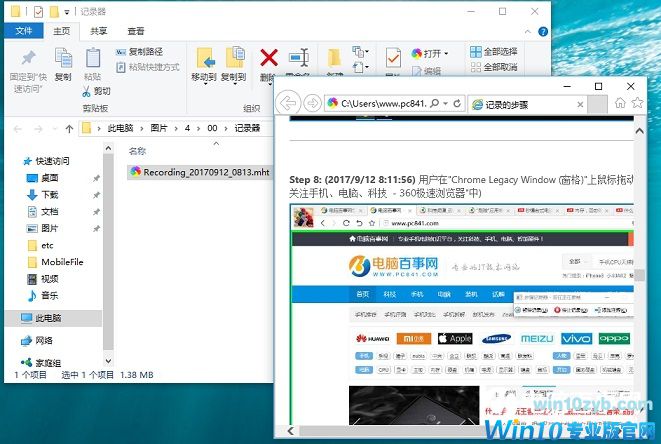Click the IE Home icon
The height and width of the screenshot is (444, 661).
(x=620, y=102)
